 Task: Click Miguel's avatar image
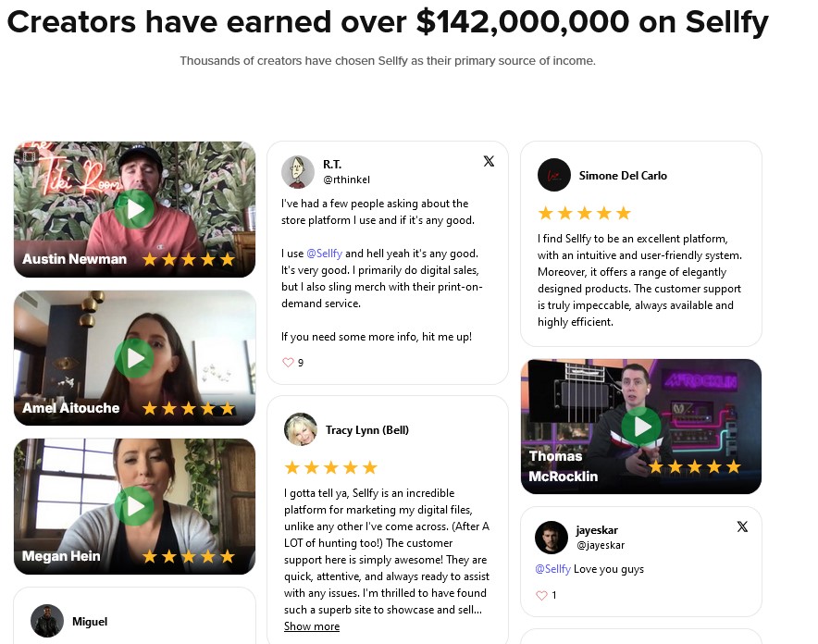(47, 621)
